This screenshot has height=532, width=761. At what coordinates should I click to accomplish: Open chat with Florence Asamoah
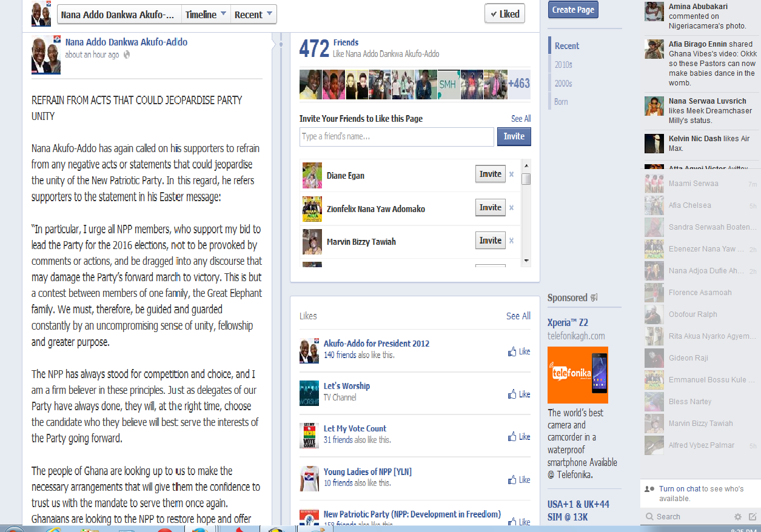[x=701, y=293]
